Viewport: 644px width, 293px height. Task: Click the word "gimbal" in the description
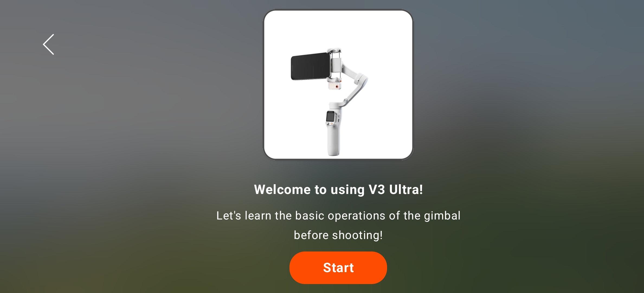[442, 216]
